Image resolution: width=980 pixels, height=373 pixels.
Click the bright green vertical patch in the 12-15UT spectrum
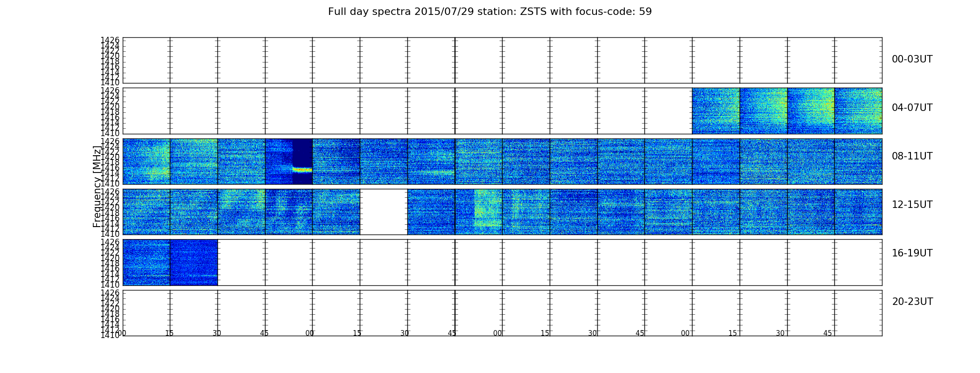point(488,208)
